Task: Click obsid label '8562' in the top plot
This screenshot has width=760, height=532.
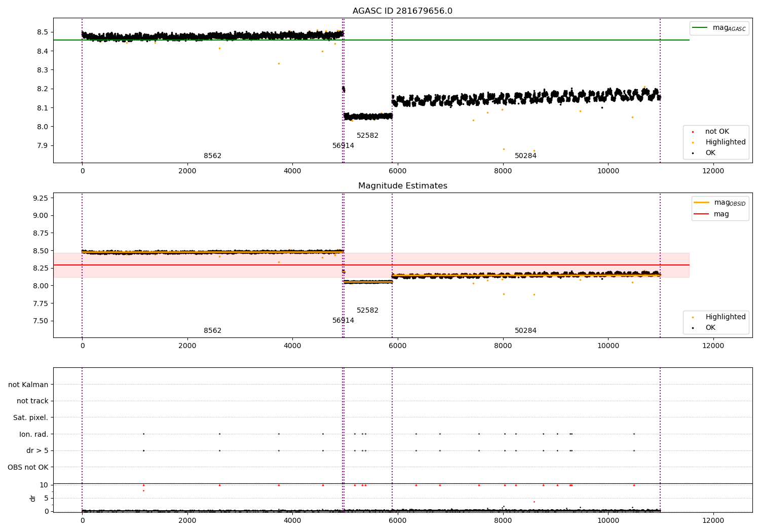Action: coord(212,156)
